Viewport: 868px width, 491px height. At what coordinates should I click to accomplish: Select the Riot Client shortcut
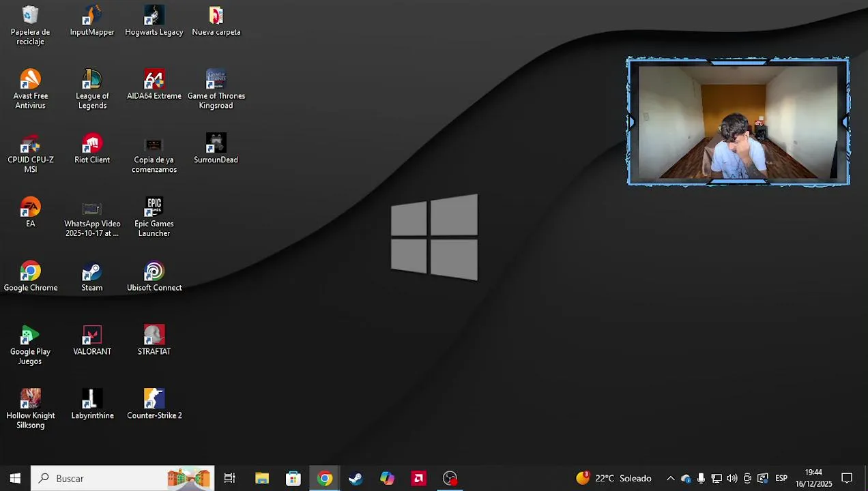(x=92, y=149)
